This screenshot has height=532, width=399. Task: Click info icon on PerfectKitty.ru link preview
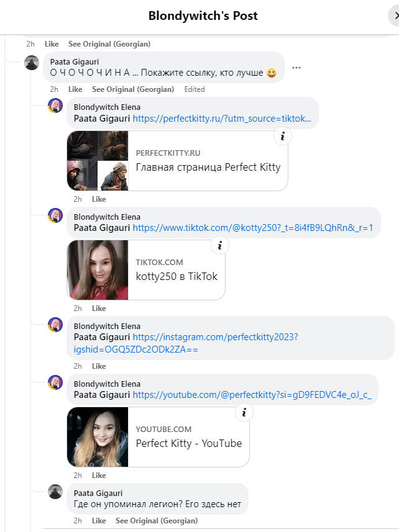pos(283,137)
